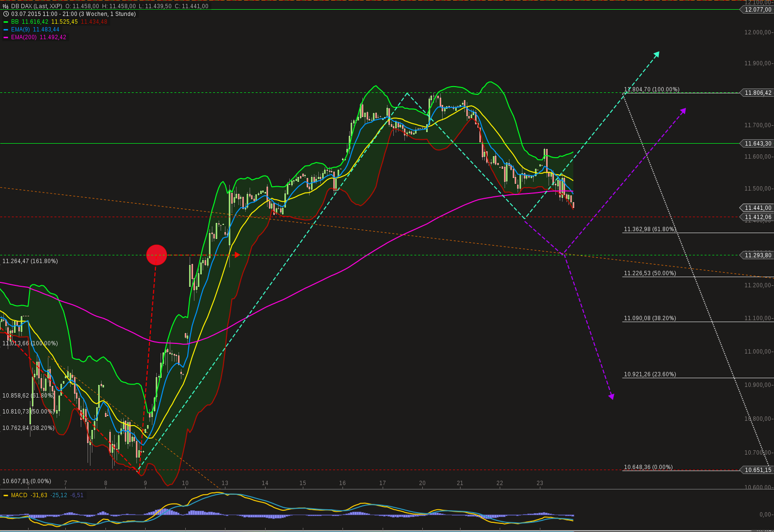The height and width of the screenshot is (532, 774).
Task: Click the 11.806,42 price tag on axis
Action: [758, 93]
